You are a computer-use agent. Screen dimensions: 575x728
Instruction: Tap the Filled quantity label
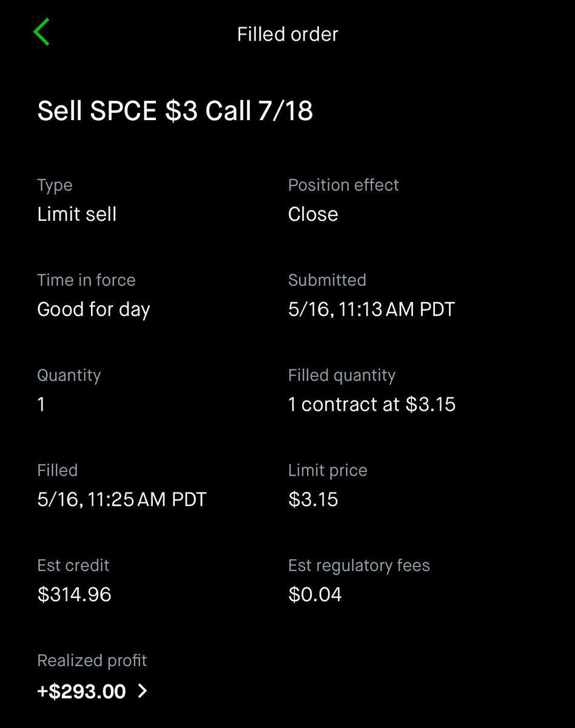point(341,376)
